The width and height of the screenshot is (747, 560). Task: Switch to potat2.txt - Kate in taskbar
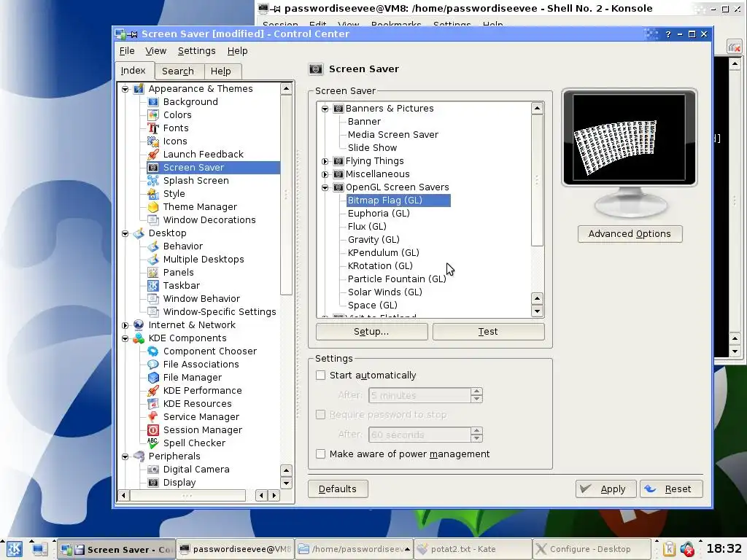pyautogui.click(x=473, y=550)
